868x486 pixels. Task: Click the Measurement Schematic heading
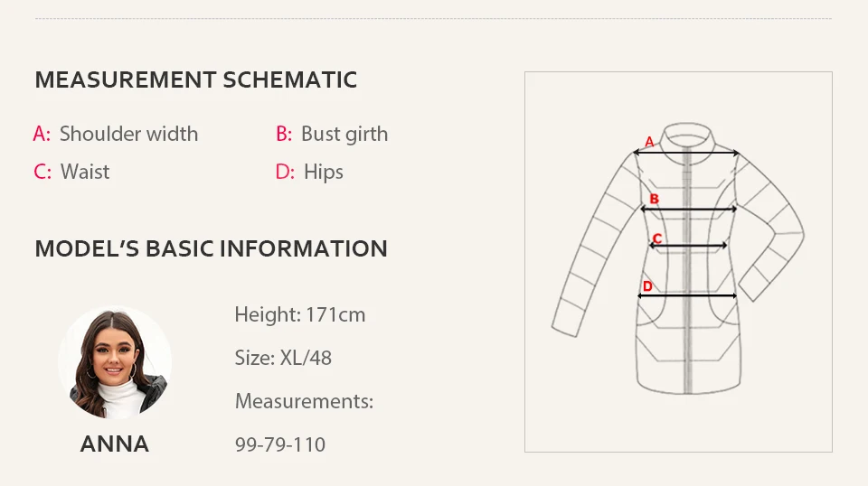click(196, 79)
